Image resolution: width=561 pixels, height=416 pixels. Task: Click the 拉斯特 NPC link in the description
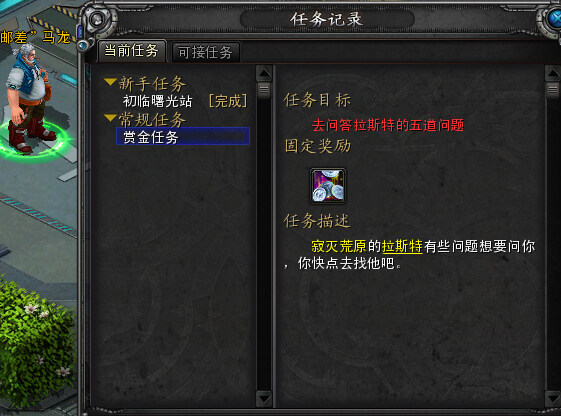tap(402, 246)
